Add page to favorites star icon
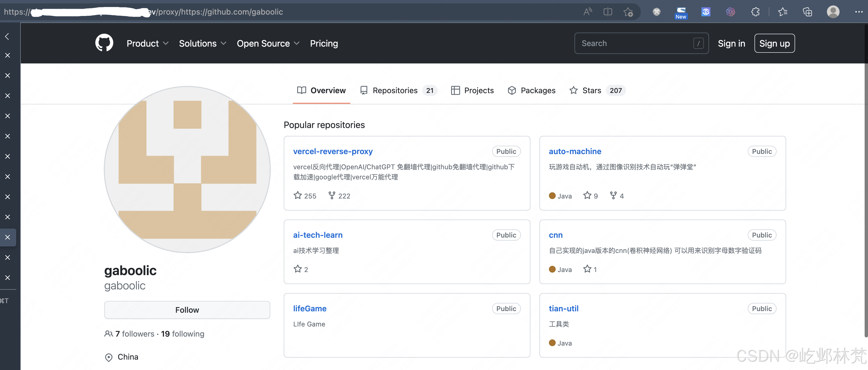 (628, 12)
